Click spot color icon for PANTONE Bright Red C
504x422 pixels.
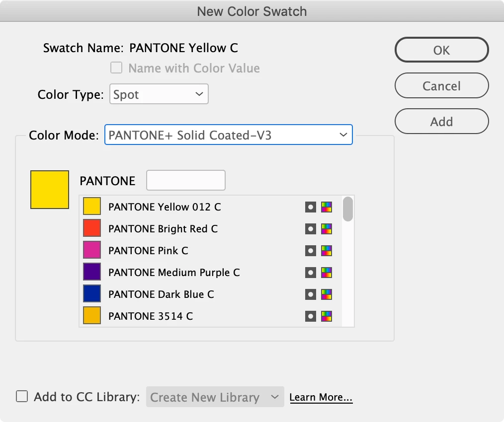point(311,229)
